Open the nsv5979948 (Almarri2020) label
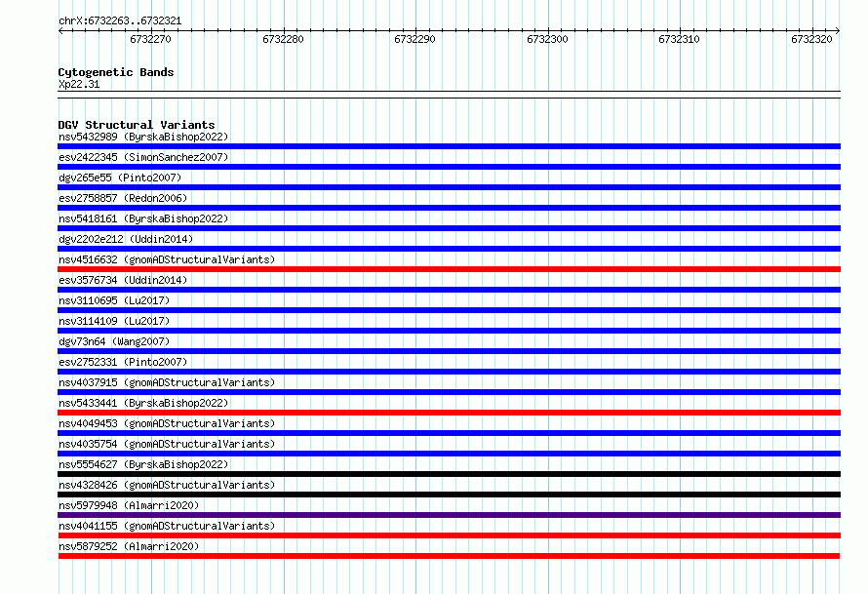 pos(129,505)
